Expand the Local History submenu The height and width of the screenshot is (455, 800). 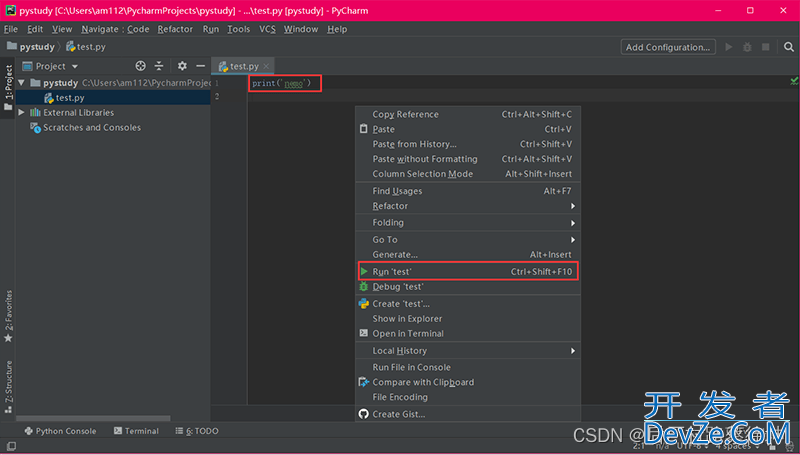coord(468,351)
